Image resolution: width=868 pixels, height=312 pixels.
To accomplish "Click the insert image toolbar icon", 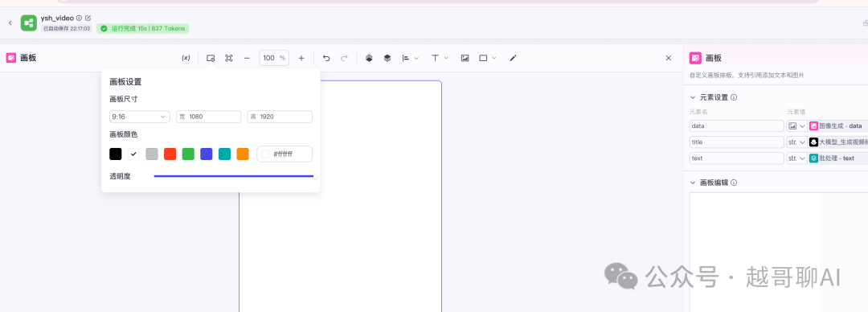I will point(465,58).
